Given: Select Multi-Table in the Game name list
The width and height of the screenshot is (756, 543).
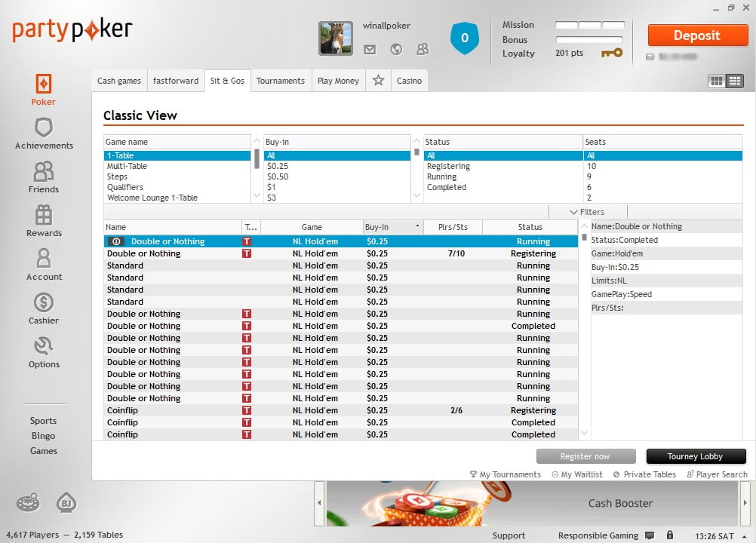Looking at the screenshot, I should [177, 166].
